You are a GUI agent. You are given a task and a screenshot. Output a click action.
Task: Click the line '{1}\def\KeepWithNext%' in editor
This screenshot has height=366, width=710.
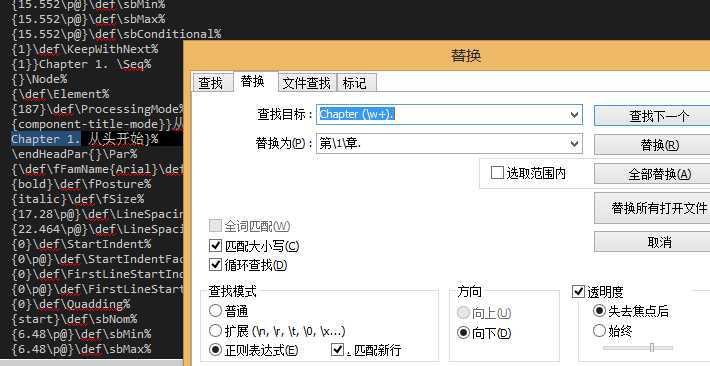[85, 49]
